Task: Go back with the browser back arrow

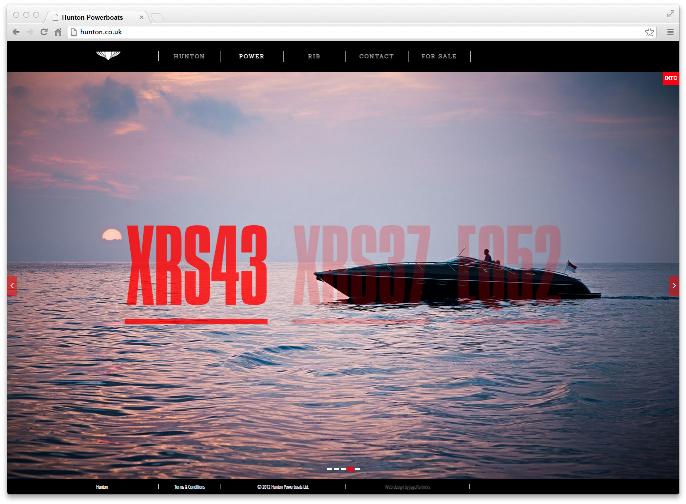Action: point(16,32)
